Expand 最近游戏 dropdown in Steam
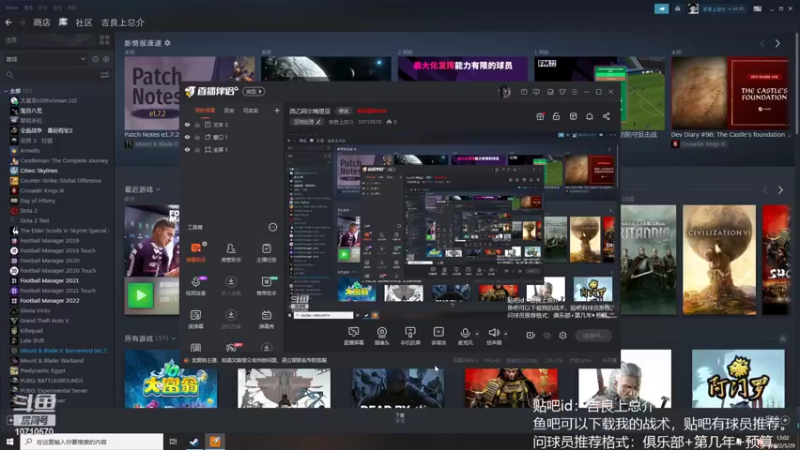800x450 pixels. (x=158, y=189)
